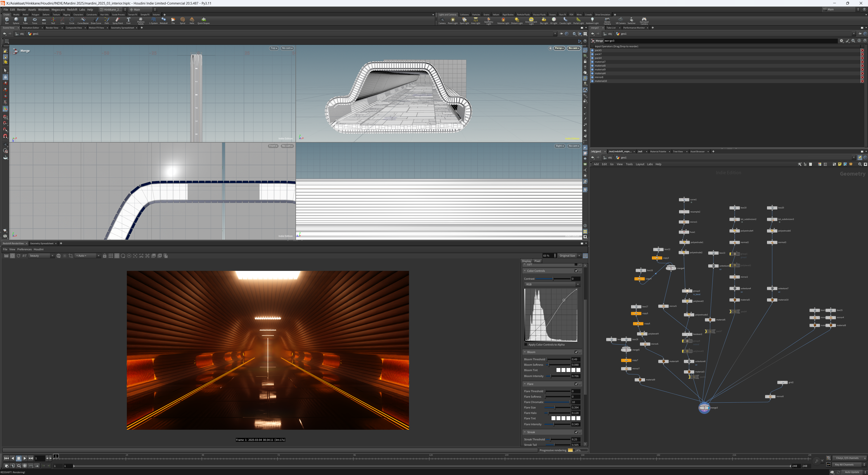
Task: Click the Bloom Threshold value field
Action: click(576, 359)
